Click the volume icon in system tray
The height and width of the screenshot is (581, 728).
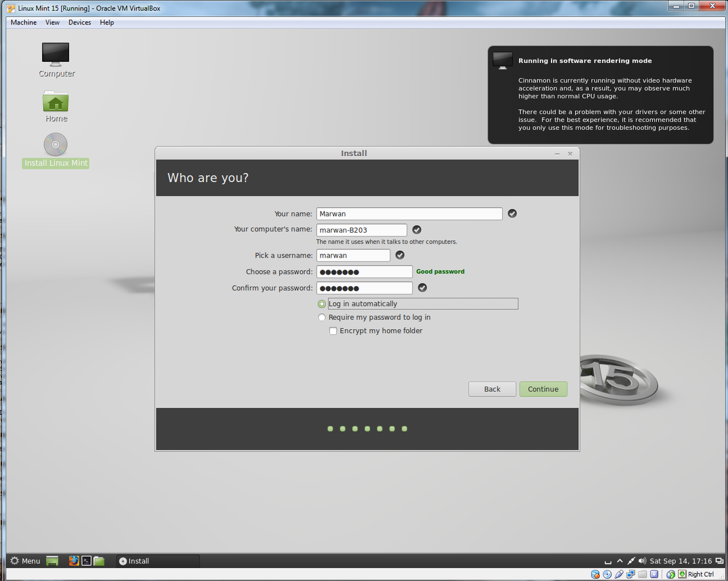[642, 561]
